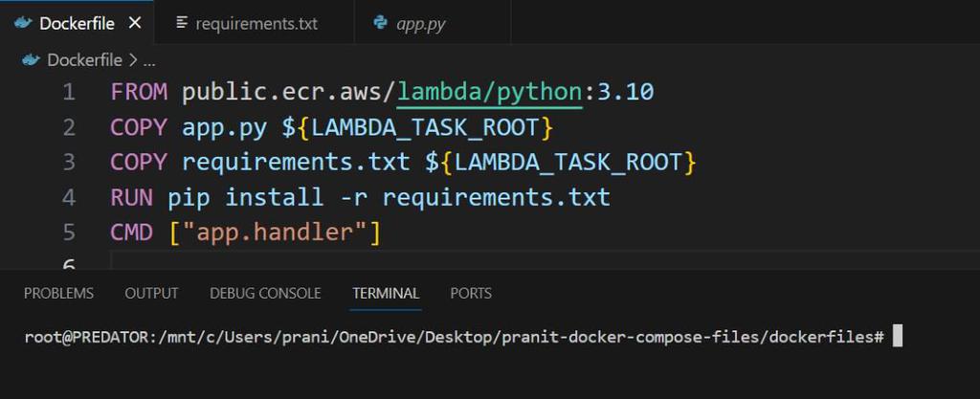This screenshot has height=399, width=980.
Task: Close the Dockerfile editor tab
Action: tap(135, 23)
